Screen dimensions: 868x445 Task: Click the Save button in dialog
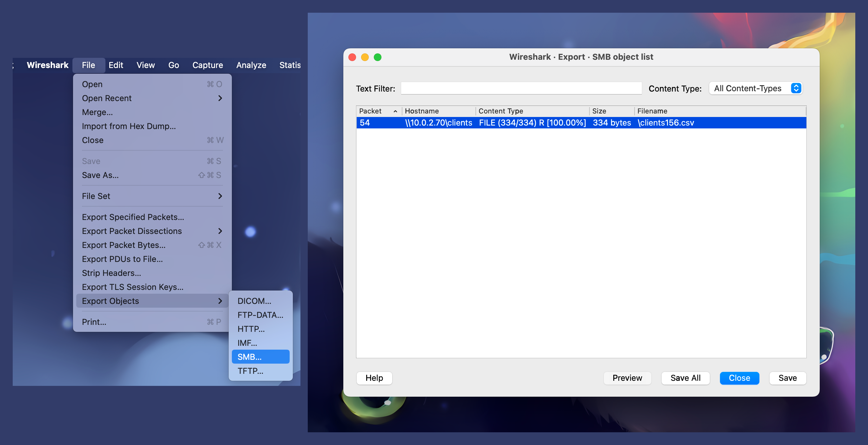click(787, 378)
